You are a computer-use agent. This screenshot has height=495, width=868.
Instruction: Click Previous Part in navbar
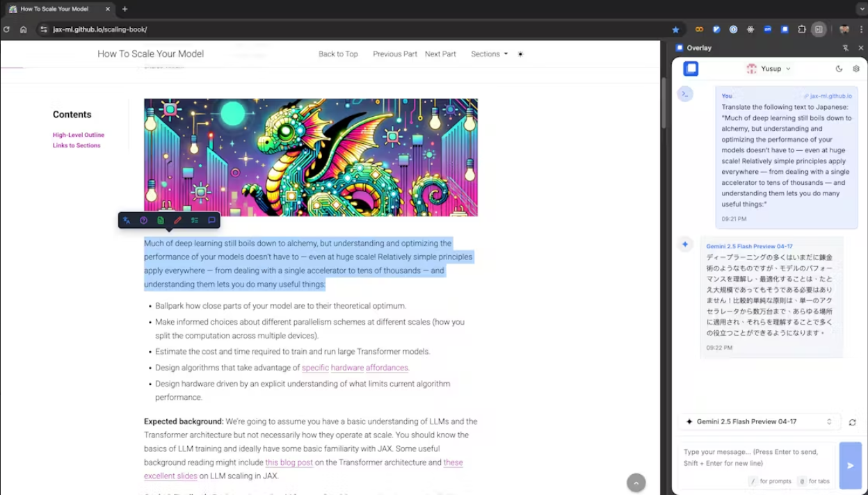coord(395,54)
